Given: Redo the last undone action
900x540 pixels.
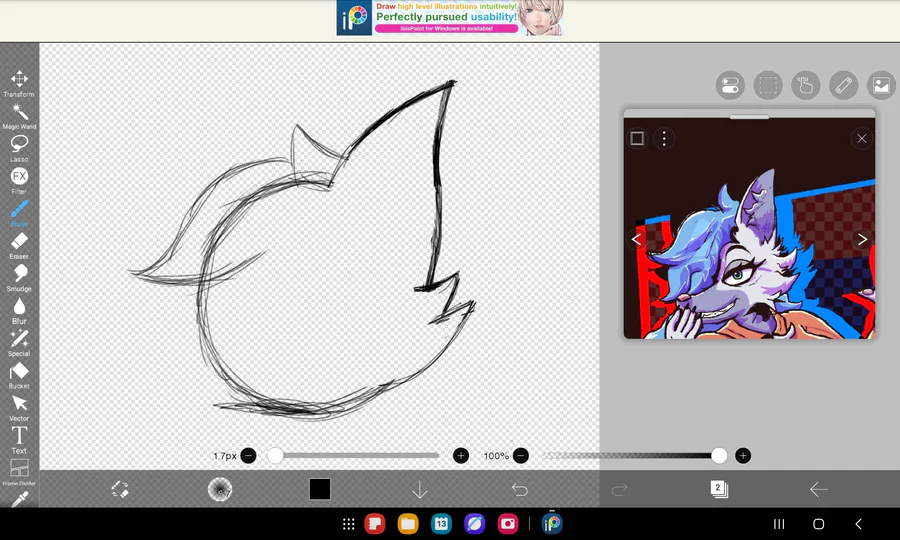Looking at the screenshot, I should [619, 490].
